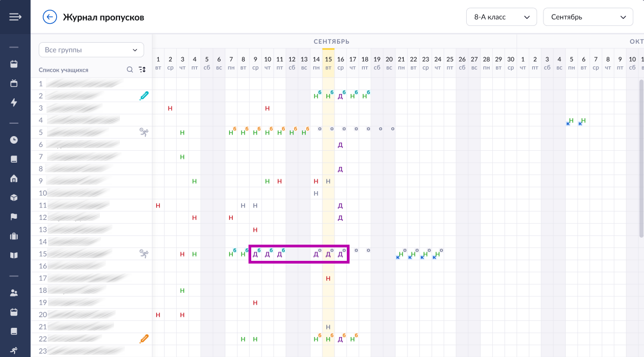
Task: Click empty cell for student 1 on September 1
Action: pyautogui.click(x=158, y=84)
